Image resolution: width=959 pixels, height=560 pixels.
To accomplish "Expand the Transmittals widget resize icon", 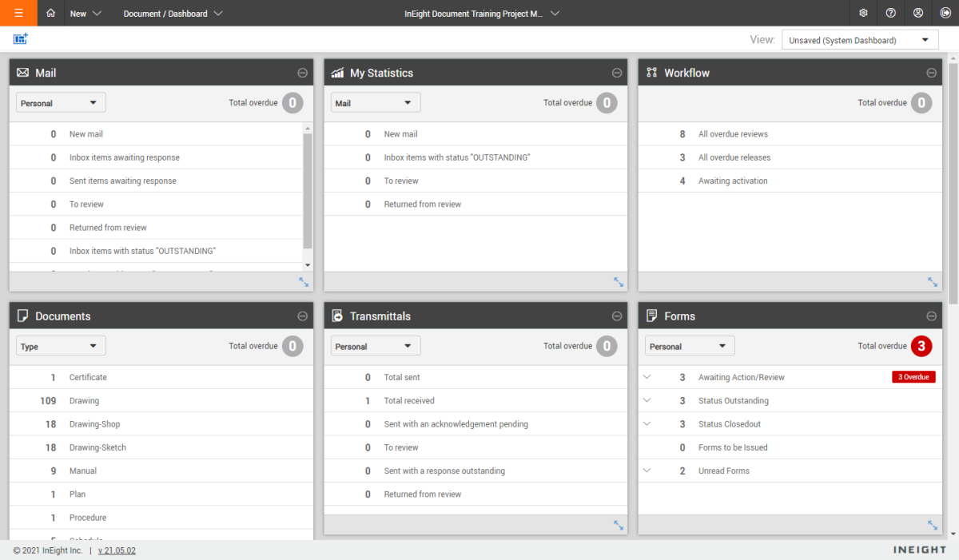I will [x=619, y=525].
